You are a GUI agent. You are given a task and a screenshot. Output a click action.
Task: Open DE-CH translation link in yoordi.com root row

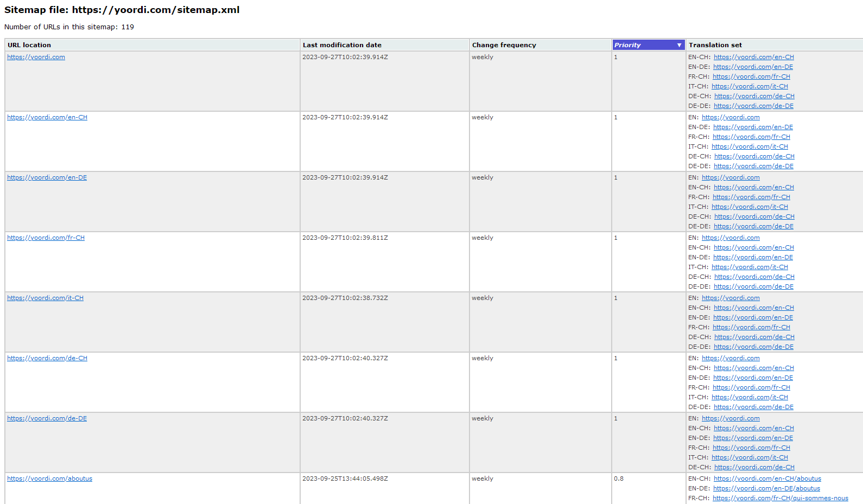754,96
